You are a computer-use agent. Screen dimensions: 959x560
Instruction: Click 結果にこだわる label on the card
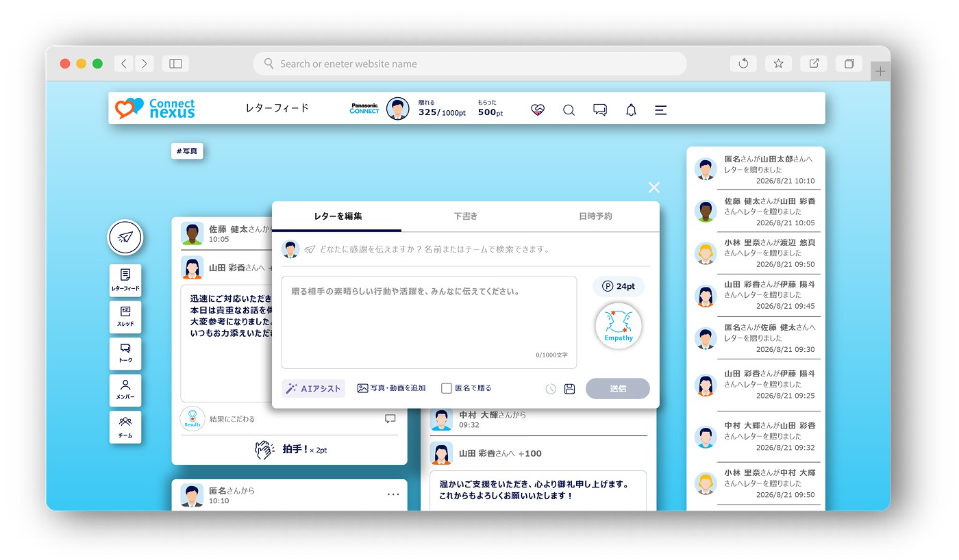[x=232, y=419]
